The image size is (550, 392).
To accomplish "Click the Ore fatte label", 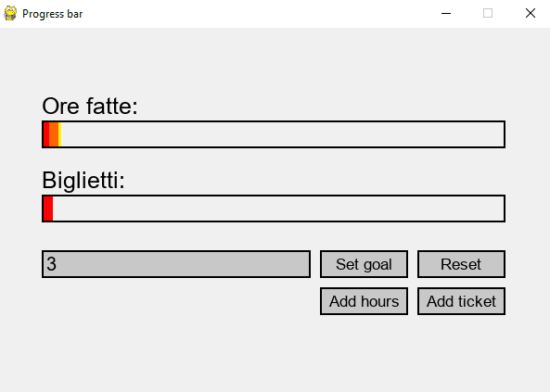I will (90, 106).
